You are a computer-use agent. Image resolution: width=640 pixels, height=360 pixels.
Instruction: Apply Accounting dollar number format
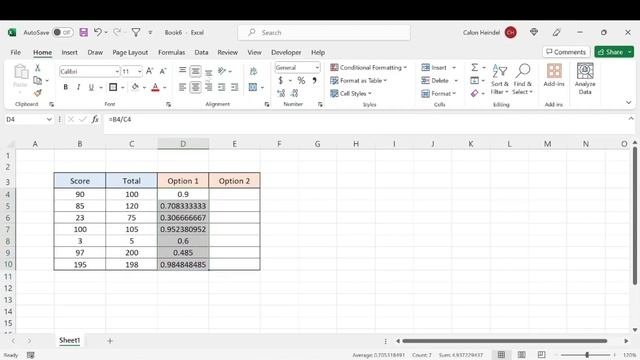click(281, 80)
